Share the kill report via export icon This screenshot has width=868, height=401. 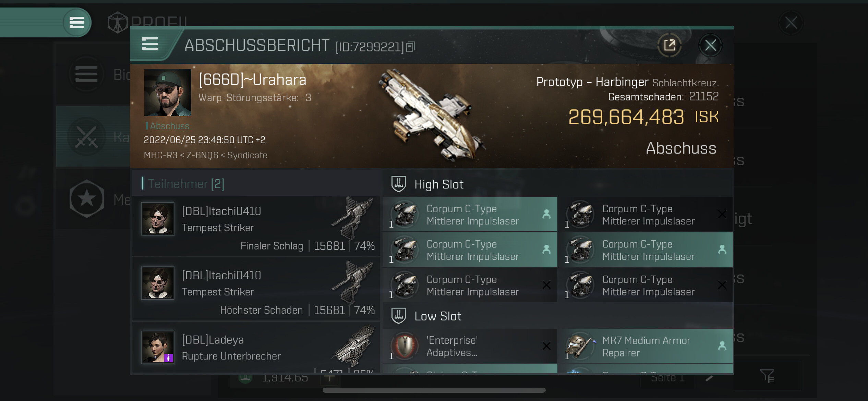point(669,45)
